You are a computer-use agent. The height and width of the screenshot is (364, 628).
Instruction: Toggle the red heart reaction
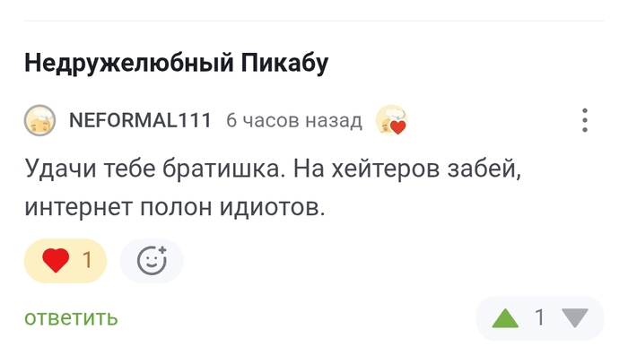(57, 261)
